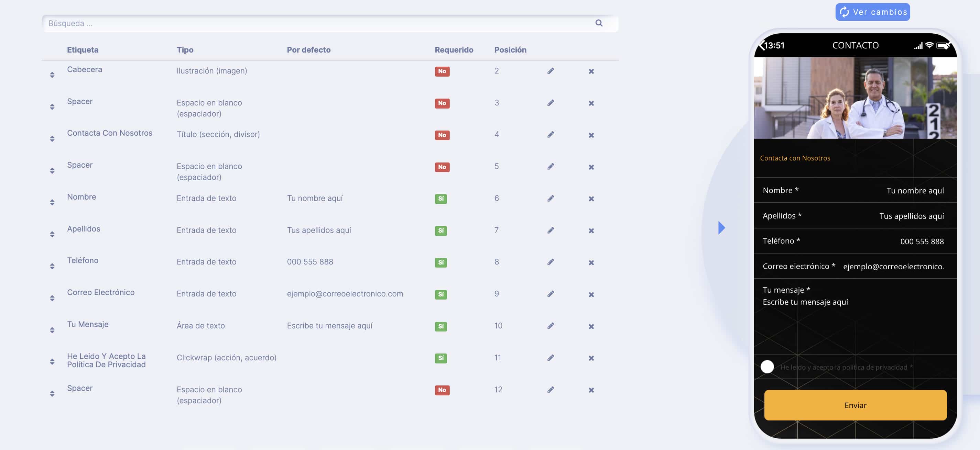Edit the Spacer at position 5

point(551,167)
